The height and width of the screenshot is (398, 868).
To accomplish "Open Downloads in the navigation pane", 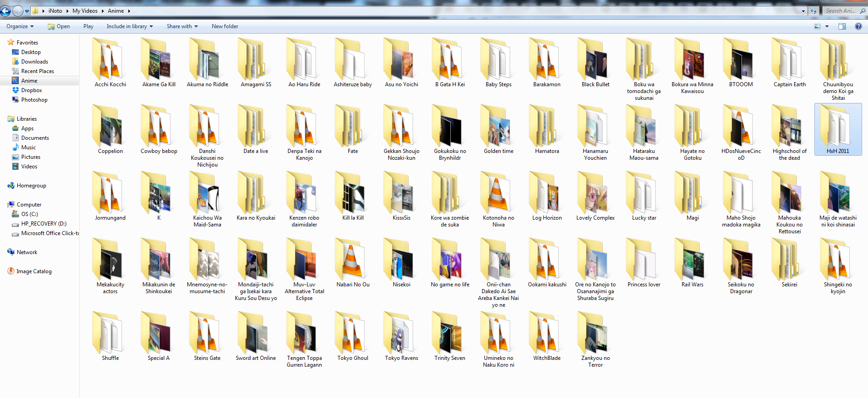I will (x=34, y=62).
